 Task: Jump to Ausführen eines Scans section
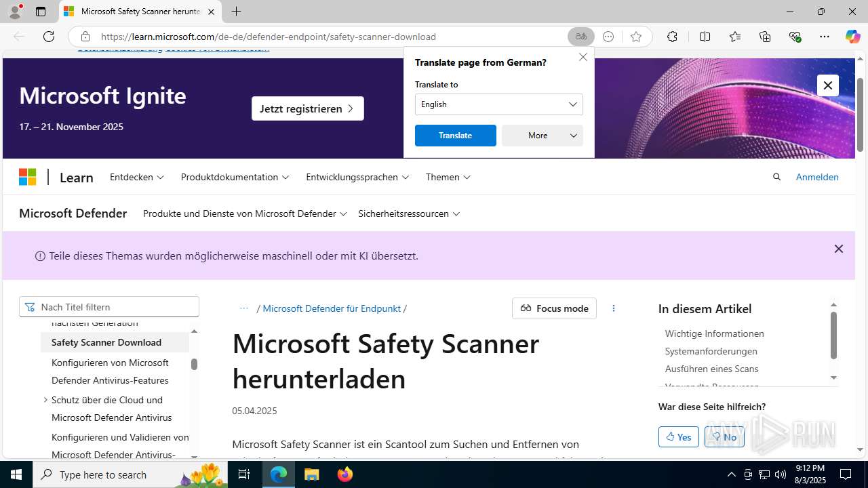[x=711, y=369]
